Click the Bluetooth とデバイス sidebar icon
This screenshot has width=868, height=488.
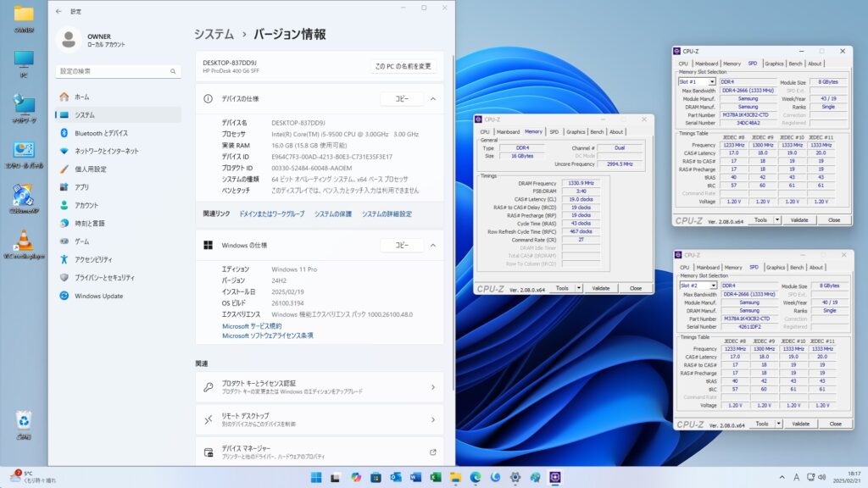(64, 133)
